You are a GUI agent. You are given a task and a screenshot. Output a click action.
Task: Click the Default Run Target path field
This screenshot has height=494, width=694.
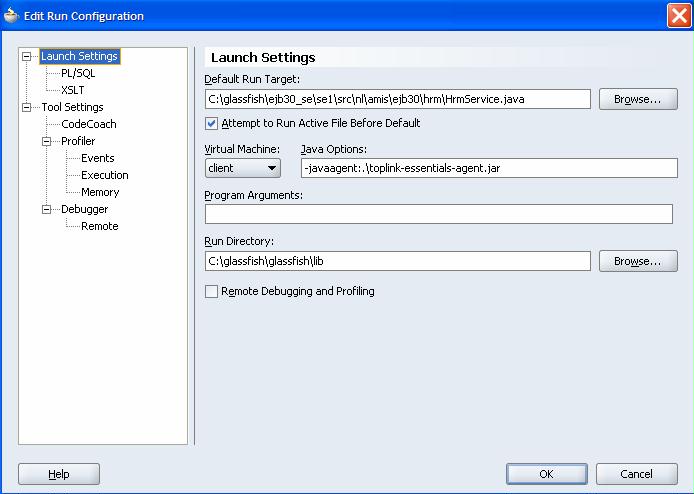pyautogui.click(x=397, y=99)
